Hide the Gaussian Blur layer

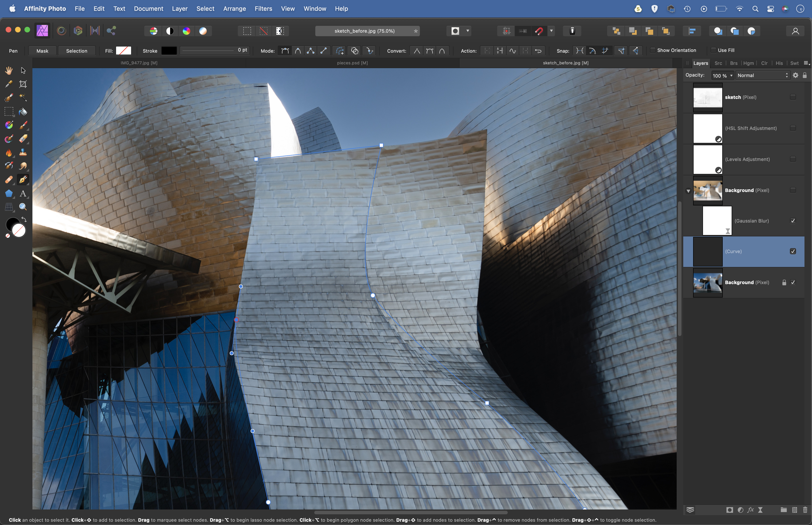[792, 221]
